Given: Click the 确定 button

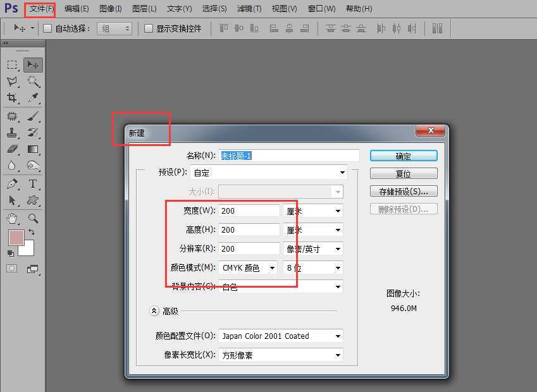Looking at the screenshot, I should pos(403,155).
